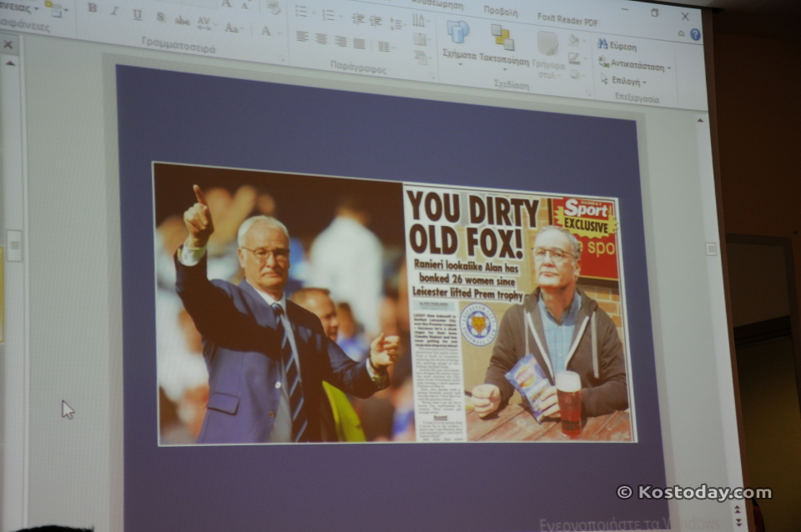Toggle Underline text formatting
The width and height of the screenshot is (801, 532).
pyautogui.click(x=137, y=14)
